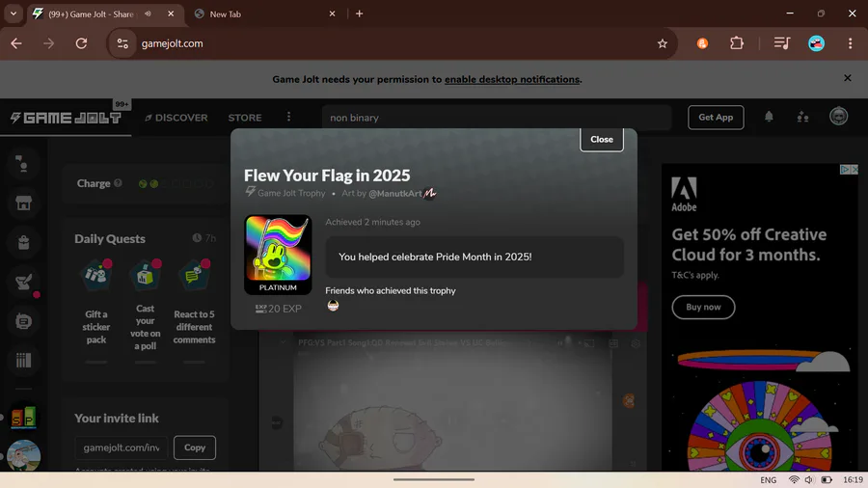
Task: Switch to the New Tab browser tab
Action: [x=264, y=14]
